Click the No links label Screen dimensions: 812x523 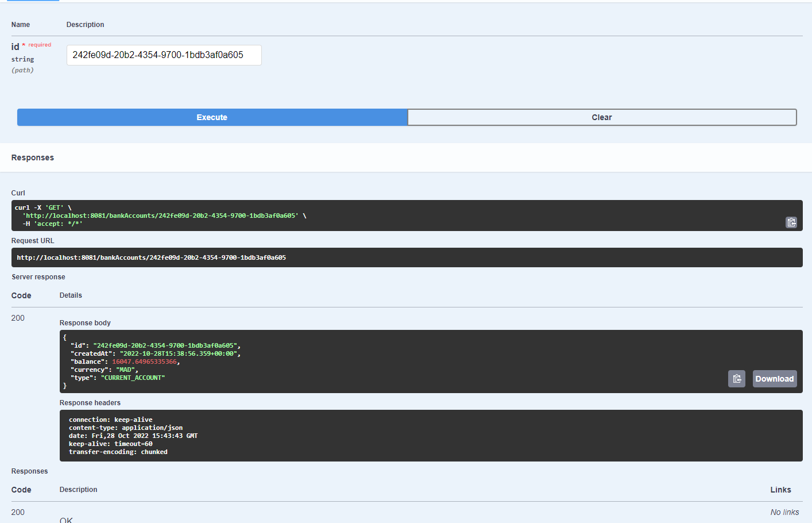coord(784,512)
